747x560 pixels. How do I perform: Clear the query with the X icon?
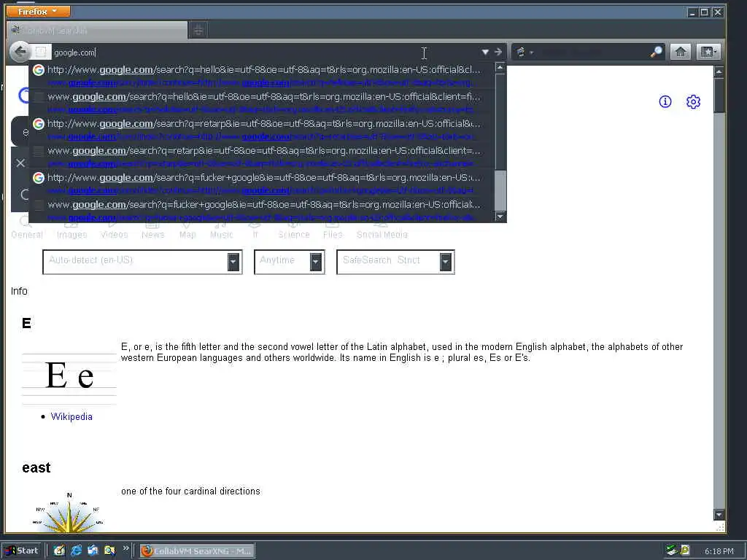[20, 163]
